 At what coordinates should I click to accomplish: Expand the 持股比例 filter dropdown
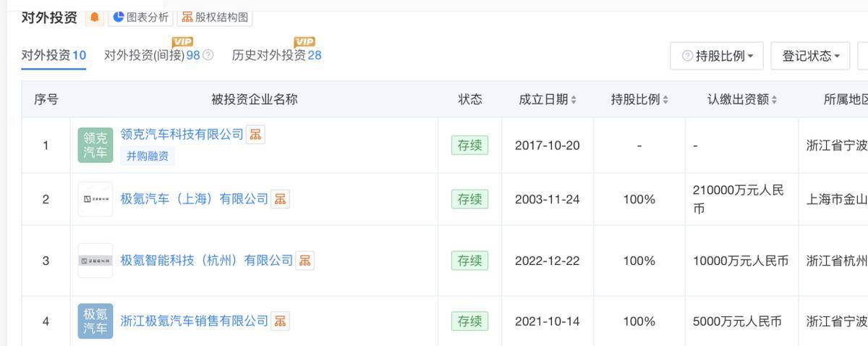[717, 56]
